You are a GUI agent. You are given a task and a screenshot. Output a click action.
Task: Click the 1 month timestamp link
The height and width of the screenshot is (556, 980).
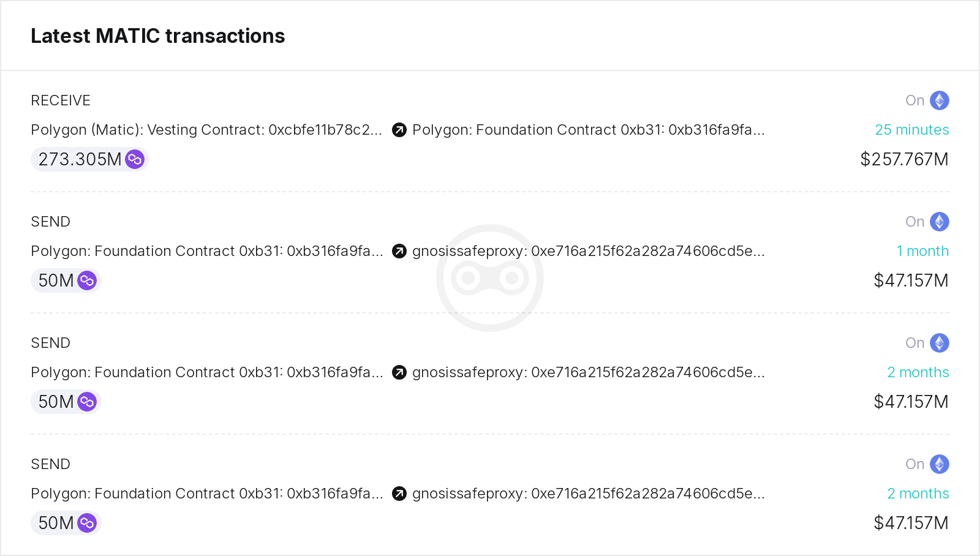click(x=922, y=251)
